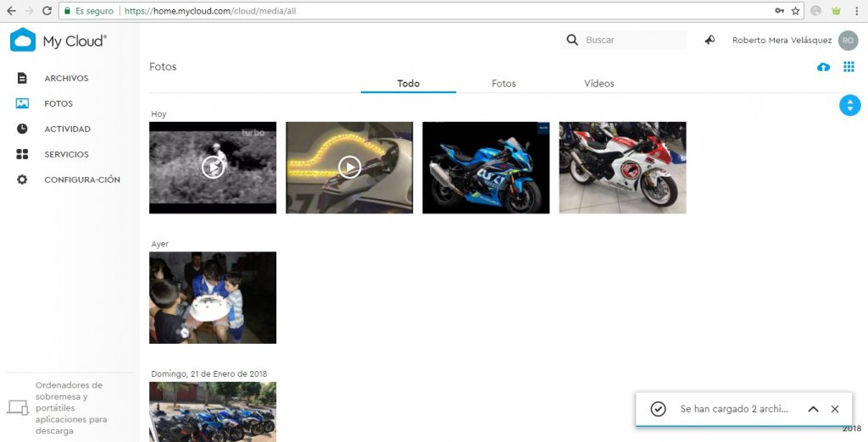This screenshot has height=442, width=868.
Task: Open the Actividad clock icon
Action: point(22,129)
